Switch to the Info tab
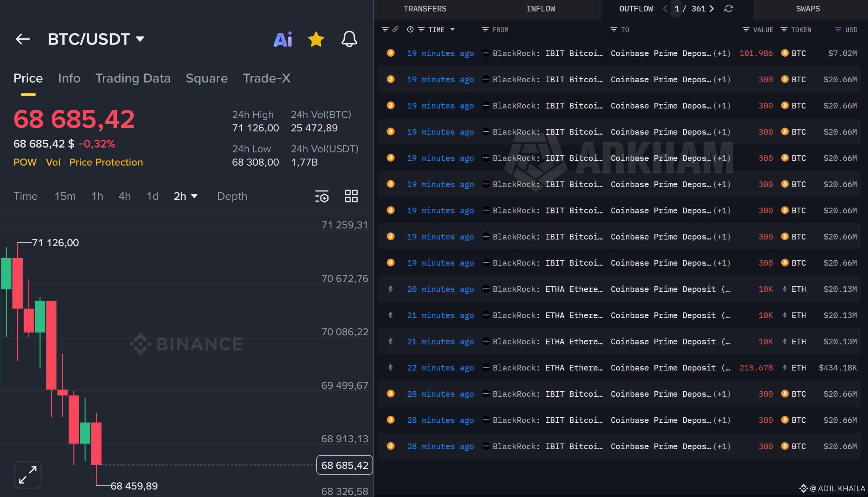Image resolution: width=868 pixels, height=497 pixels. point(69,78)
